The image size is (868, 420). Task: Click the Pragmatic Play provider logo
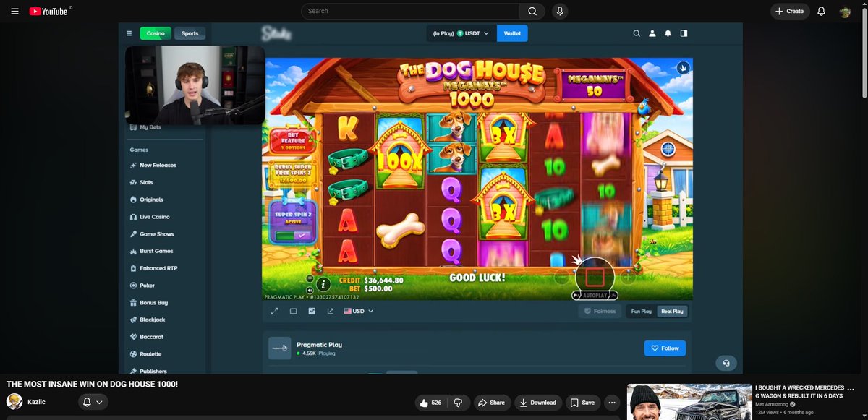(x=280, y=348)
